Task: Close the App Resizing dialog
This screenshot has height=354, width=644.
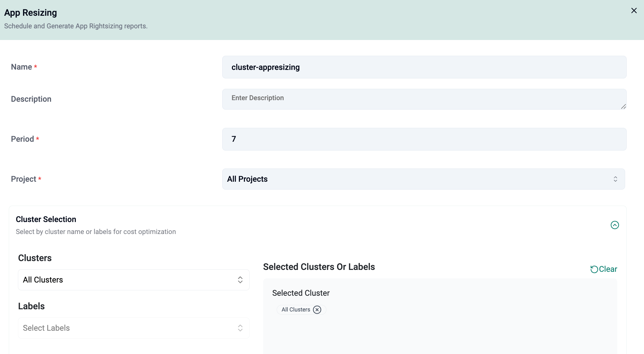Action: coord(634,11)
